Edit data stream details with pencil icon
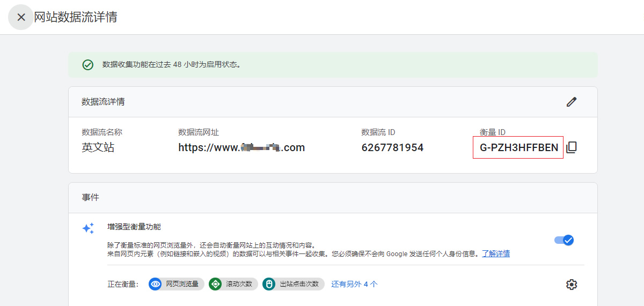The image size is (644, 306). (x=572, y=102)
